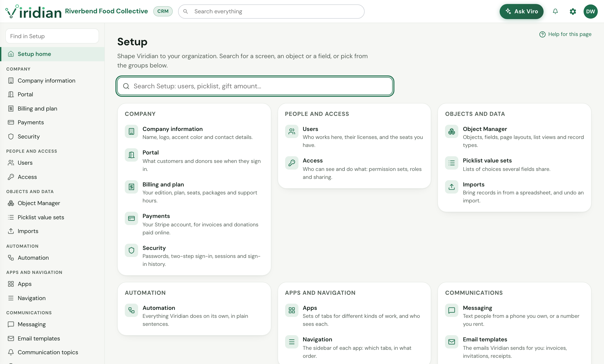Open the Navigation card title
The height and width of the screenshot is (364, 604).
pyautogui.click(x=317, y=339)
